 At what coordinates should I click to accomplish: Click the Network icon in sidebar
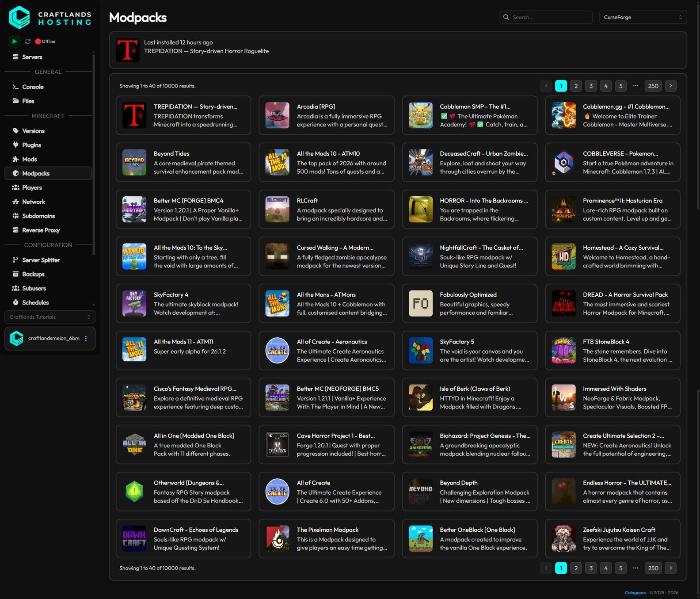click(15, 202)
